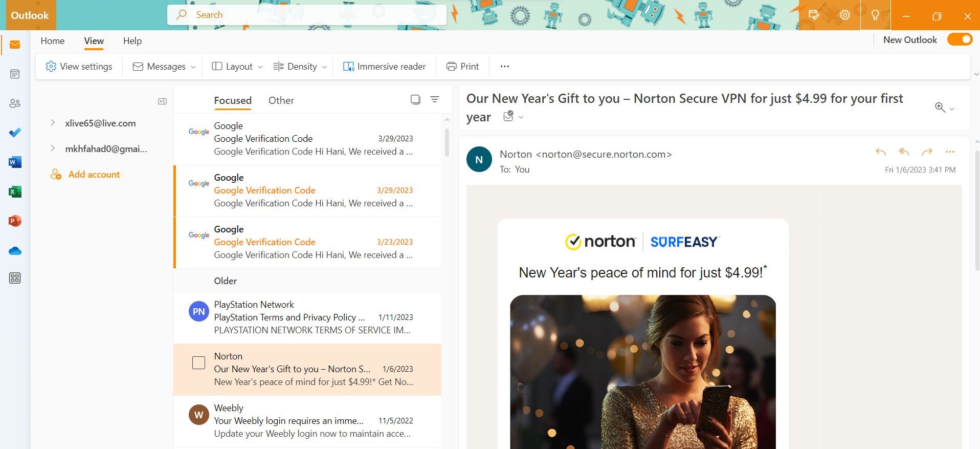Click the Outlook label in title bar
This screenshot has width=980, height=449.
30,15
